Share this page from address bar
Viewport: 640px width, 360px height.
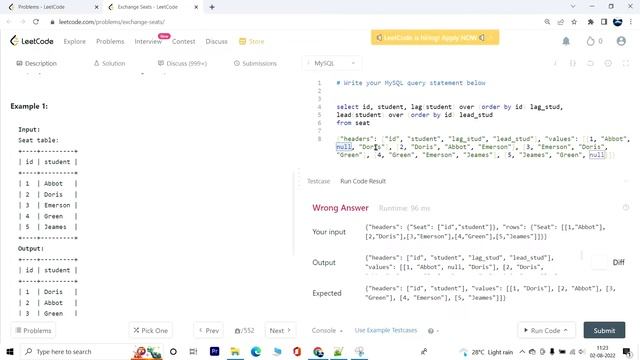[x=560, y=22]
